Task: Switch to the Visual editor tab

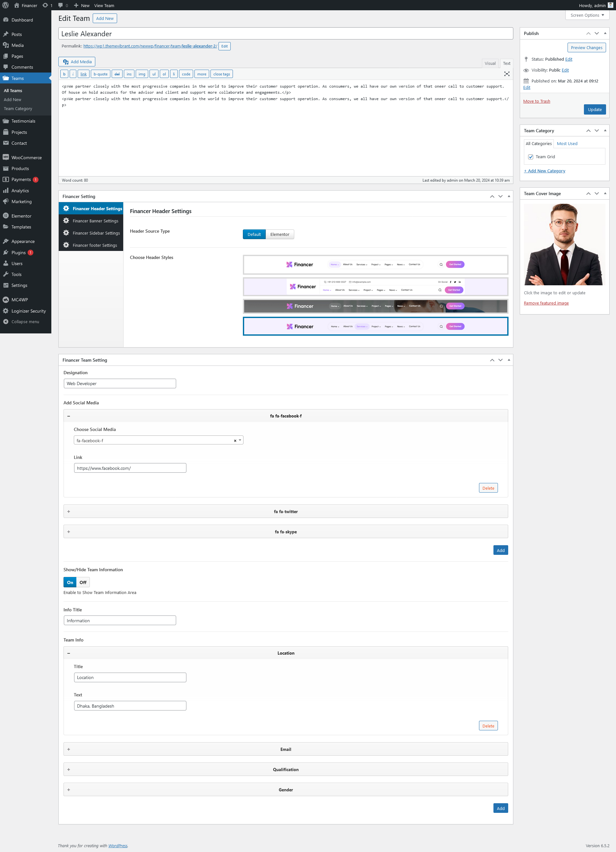Action: [x=490, y=64]
